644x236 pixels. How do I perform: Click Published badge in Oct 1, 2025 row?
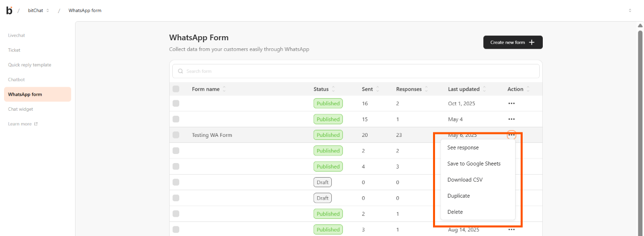point(328,103)
